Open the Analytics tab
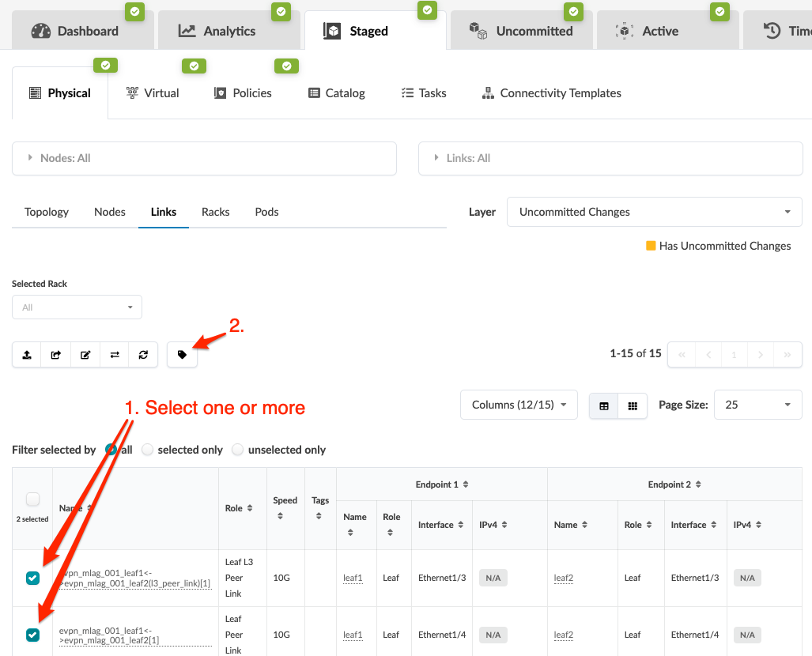Viewport: 812px width, 656px height. [x=228, y=31]
